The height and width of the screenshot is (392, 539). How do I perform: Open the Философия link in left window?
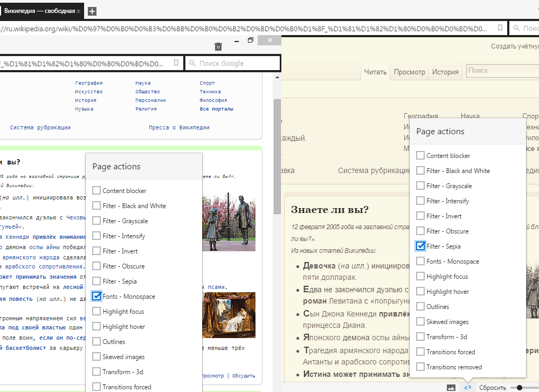click(213, 100)
